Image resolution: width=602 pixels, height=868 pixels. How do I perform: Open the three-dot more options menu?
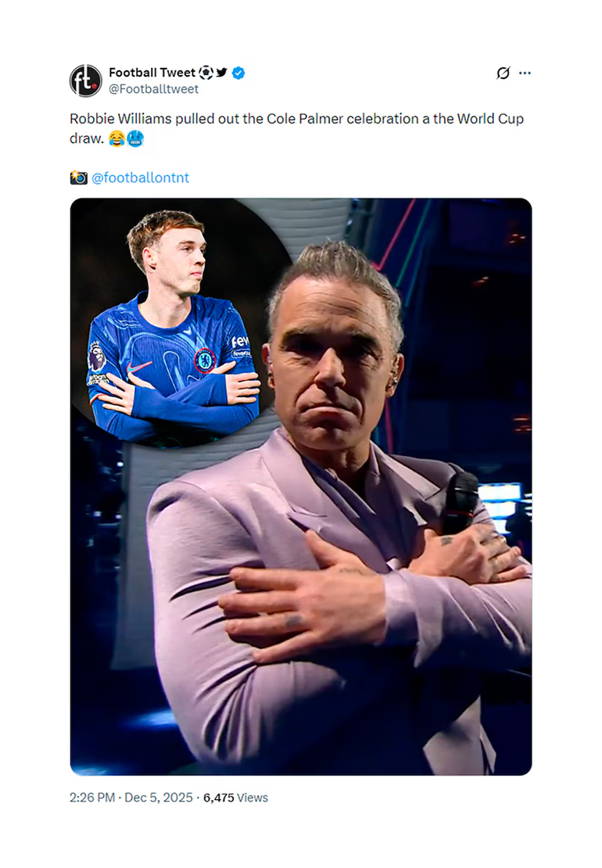point(525,73)
